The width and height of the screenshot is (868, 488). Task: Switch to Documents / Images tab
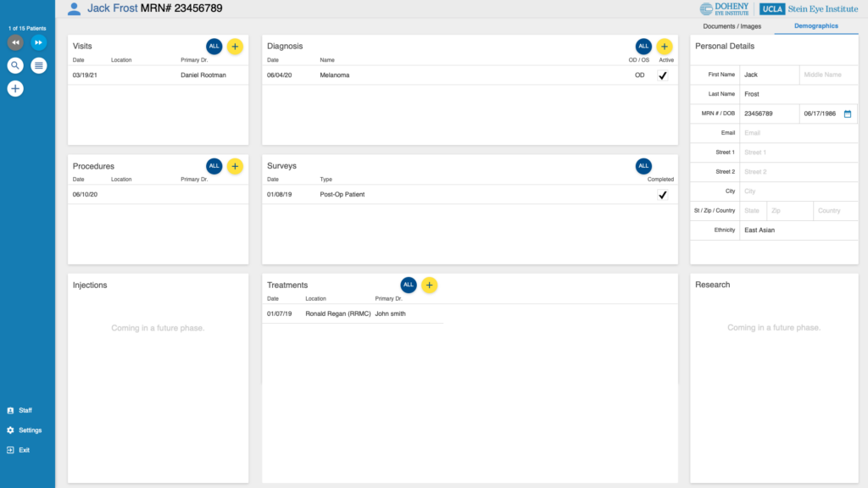click(x=732, y=26)
